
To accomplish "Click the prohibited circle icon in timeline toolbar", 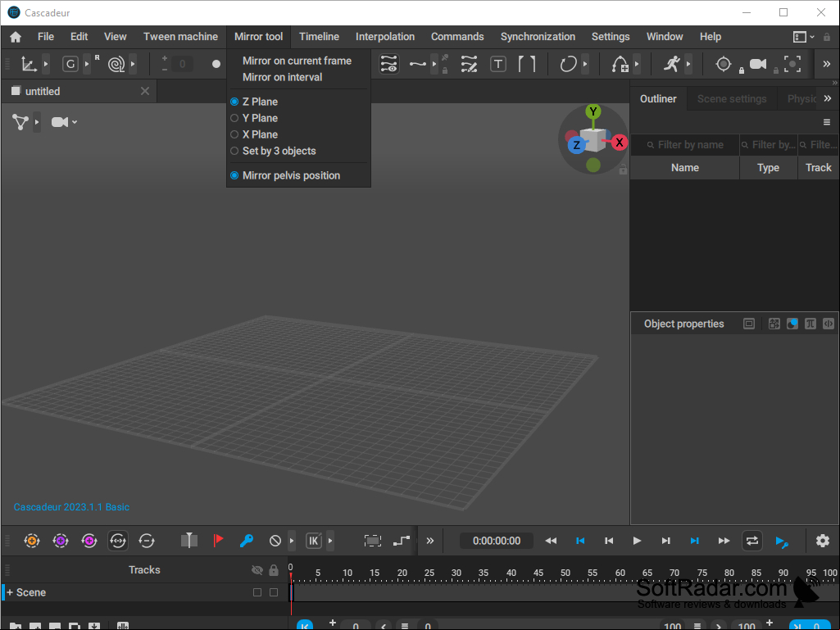I will click(x=275, y=541).
